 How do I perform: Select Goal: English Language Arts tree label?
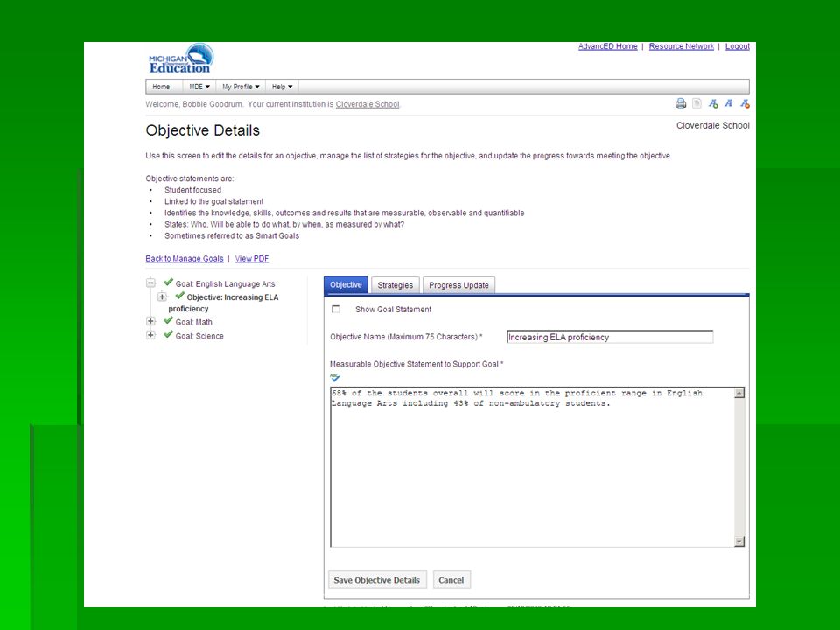click(225, 283)
